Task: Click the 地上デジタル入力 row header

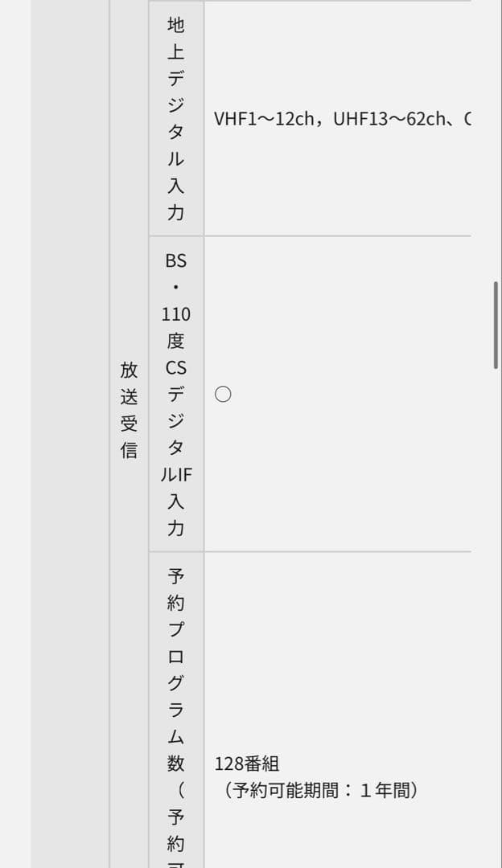Action: coord(176,119)
